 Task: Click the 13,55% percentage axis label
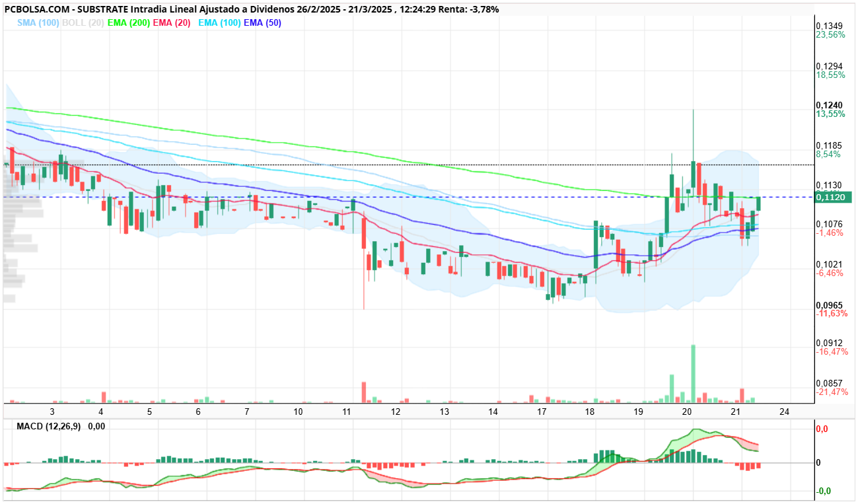831,114
